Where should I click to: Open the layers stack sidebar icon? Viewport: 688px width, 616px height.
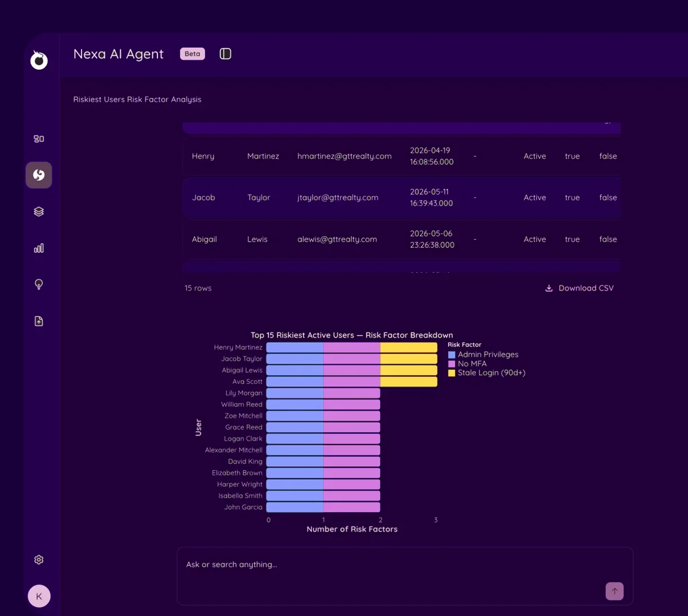click(x=39, y=211)
